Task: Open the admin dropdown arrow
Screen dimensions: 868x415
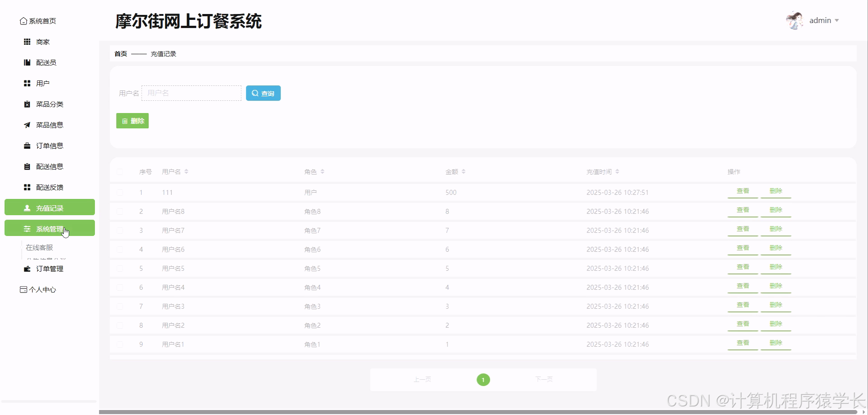Action: tap(837, 21)
